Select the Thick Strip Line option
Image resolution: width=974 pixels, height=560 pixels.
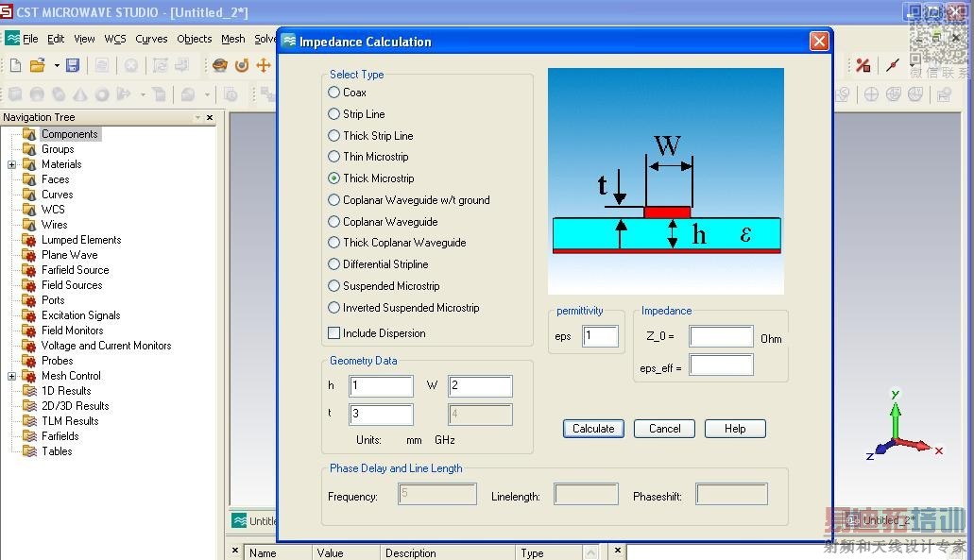click(333, 135)
